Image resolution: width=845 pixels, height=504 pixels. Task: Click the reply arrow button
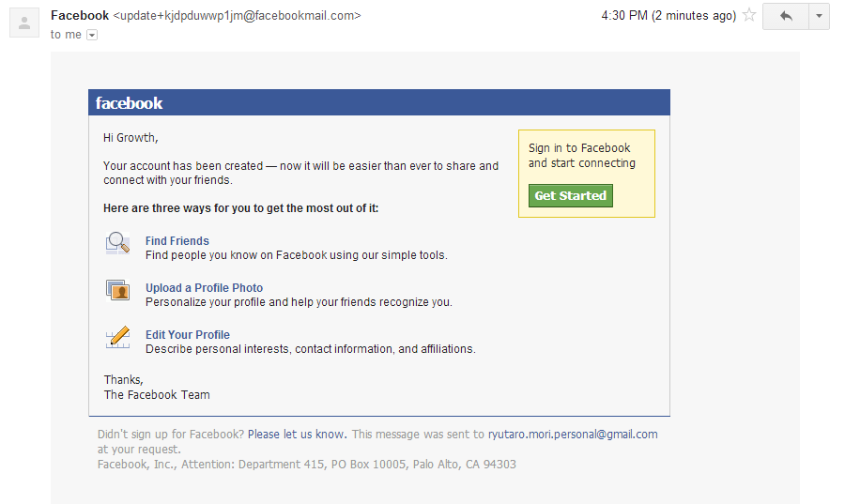[785, 16]
